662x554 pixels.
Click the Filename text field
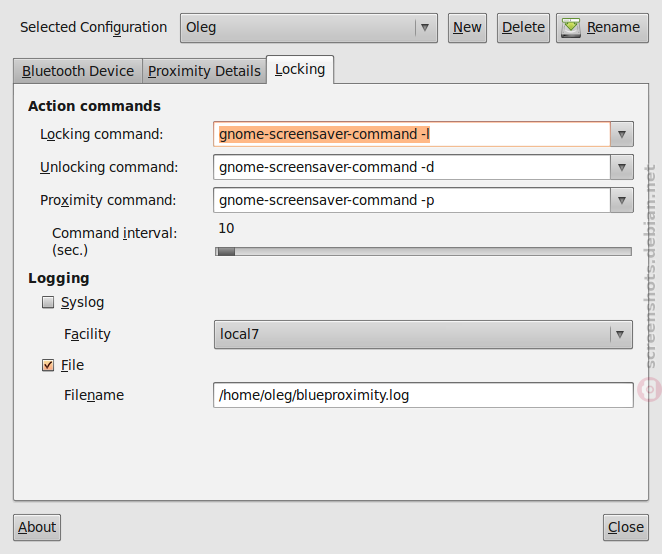[423, 395]
